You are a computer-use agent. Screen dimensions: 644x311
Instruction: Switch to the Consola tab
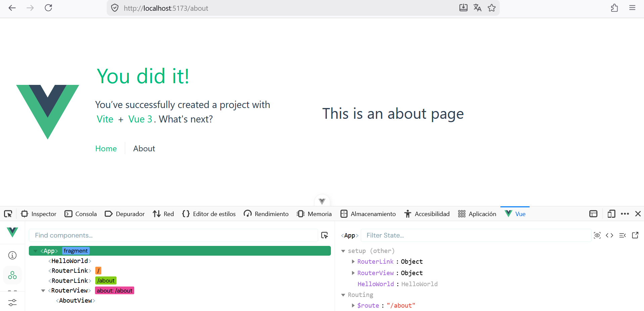[81, 214]
